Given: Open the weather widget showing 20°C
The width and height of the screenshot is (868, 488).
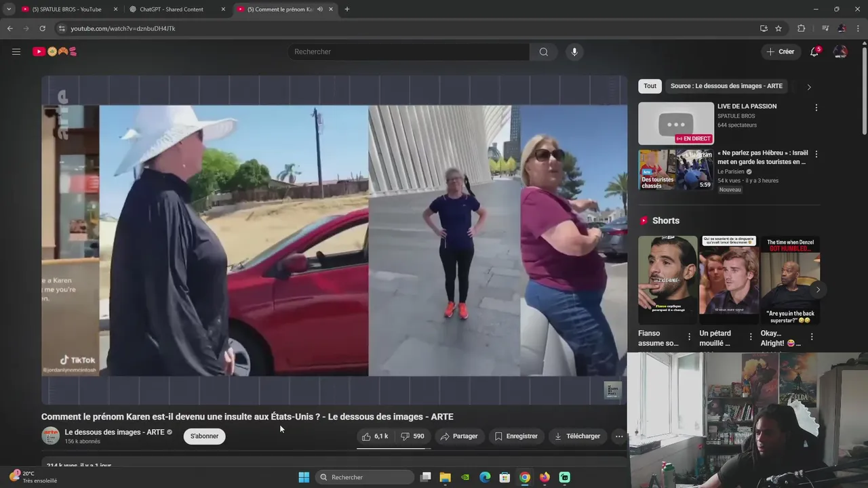Looking at the screenshot, I should [33, 477].
